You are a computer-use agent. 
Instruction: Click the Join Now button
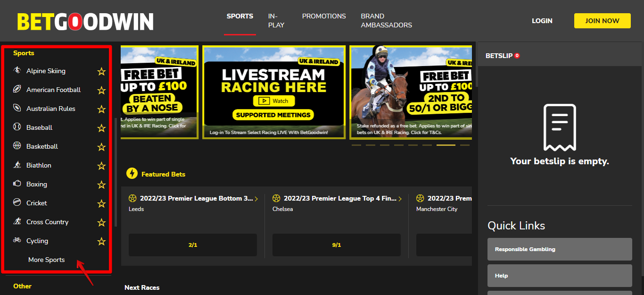(x=603, y=21)
